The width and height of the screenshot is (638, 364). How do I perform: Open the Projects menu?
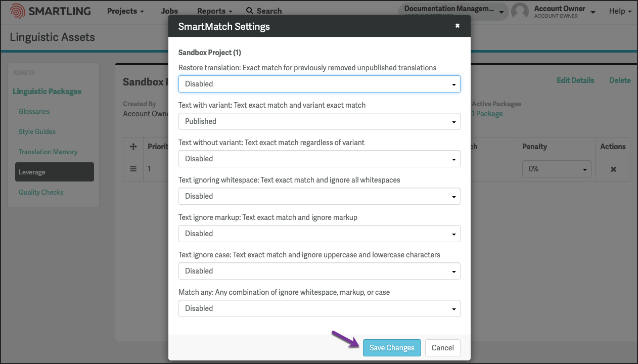click(125, 11)
